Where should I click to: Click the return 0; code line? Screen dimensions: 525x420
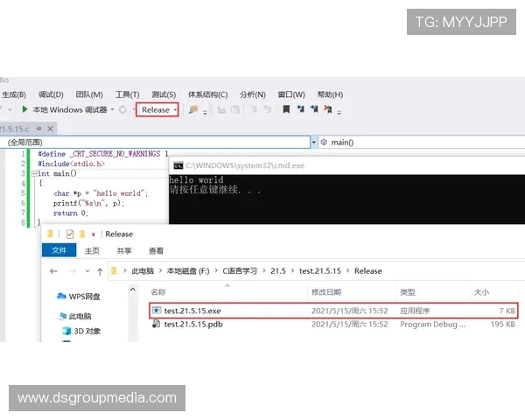(71, 213)
